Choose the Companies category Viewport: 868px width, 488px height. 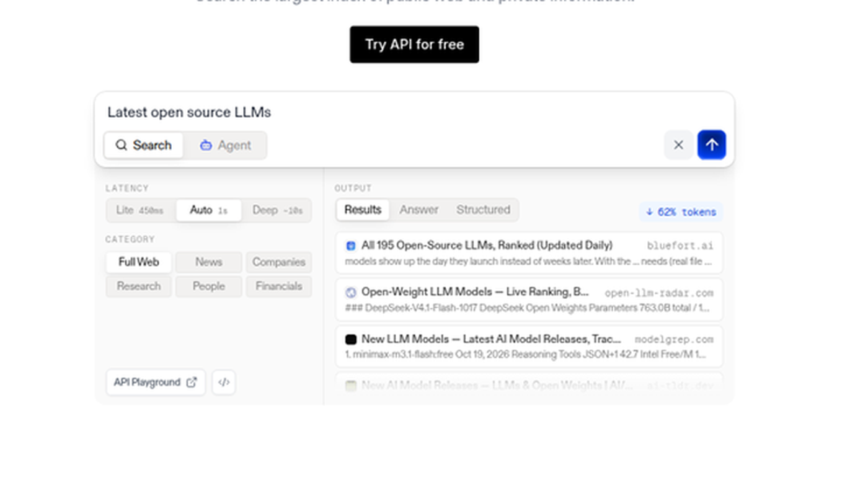279,262
